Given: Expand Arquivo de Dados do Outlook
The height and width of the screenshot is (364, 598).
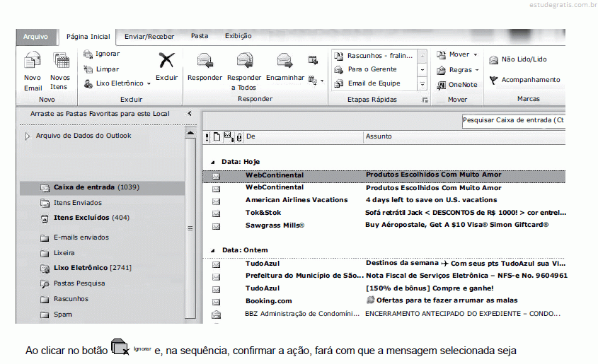Looking at the screenshot, I should point(27,136).
